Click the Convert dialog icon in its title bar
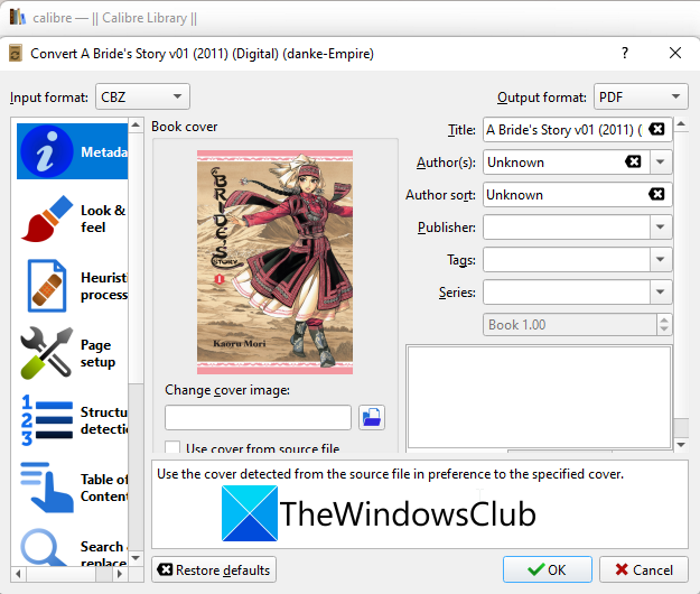 pyautogui.click(x=16, y=53)
